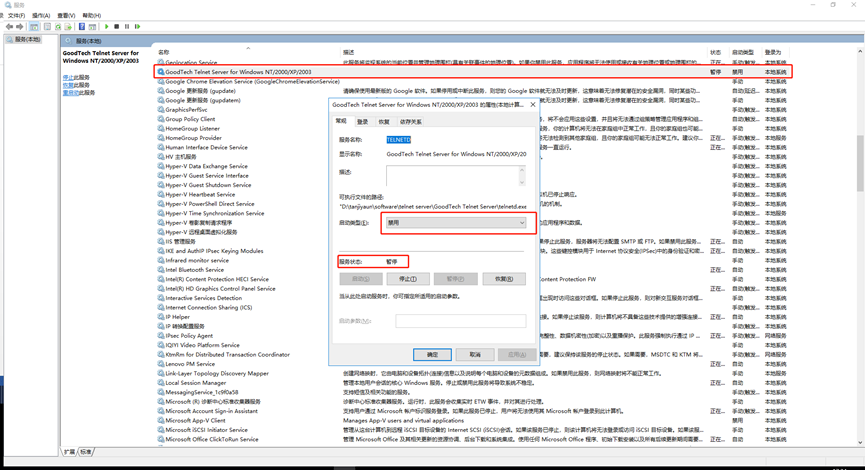Click the 恢复(R) resume button
This screenshot has height=470, width=865.
[504, 279]
